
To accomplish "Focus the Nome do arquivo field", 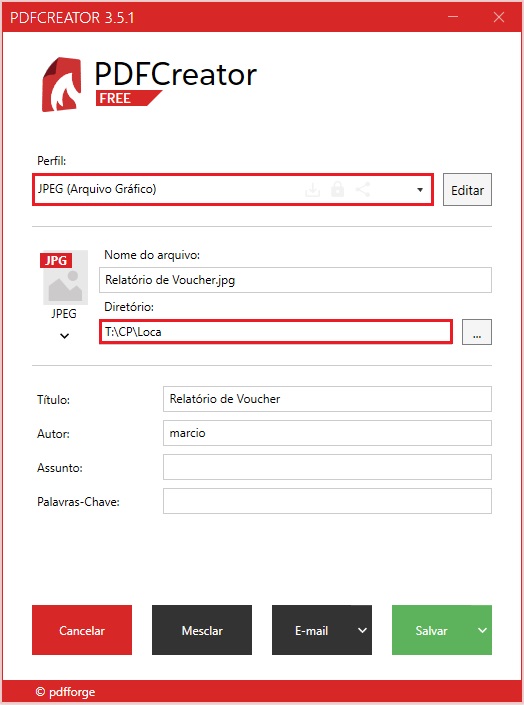I will click(296, 280).
